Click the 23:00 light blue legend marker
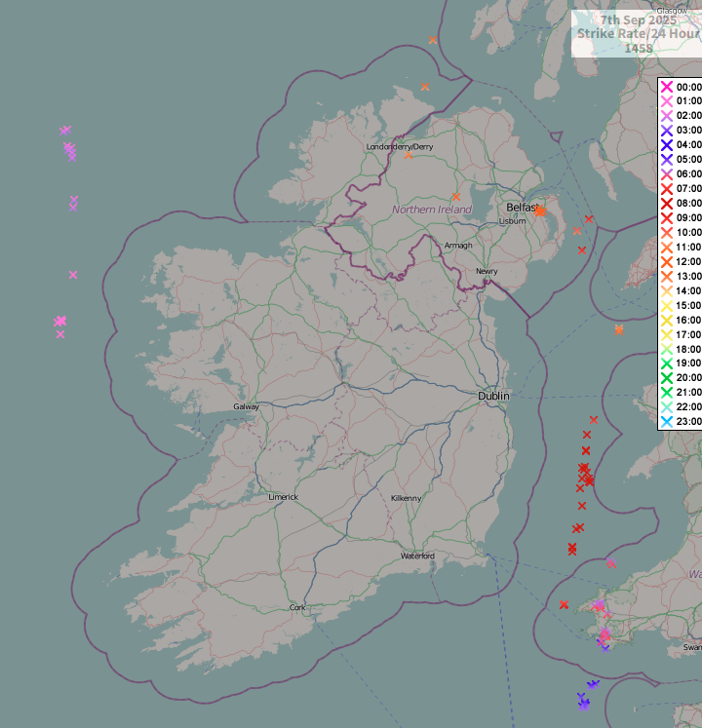Viewport: 702px width, 728px height. [667, 422]
